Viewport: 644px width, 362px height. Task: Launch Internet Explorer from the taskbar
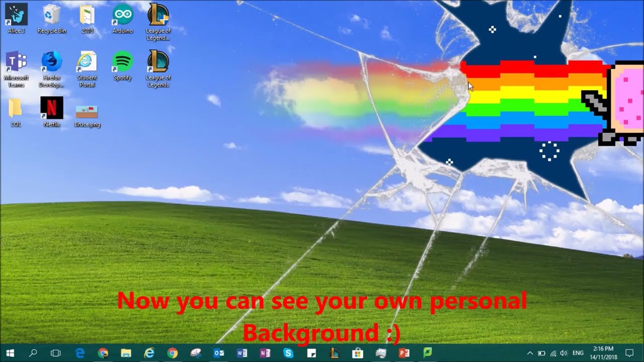[149, 353]
